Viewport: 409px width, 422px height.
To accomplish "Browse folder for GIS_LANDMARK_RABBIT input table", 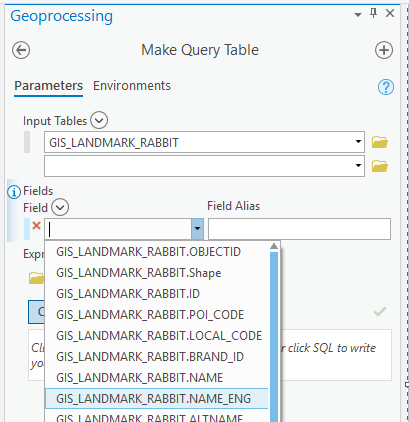I will (380, 142).
